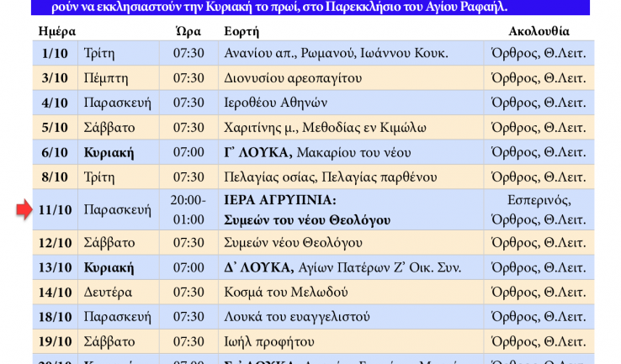The width and height of the screenshot is (621, 364).
Task: Click the Ακολουθία column header
Action: (x=539, y=31)
